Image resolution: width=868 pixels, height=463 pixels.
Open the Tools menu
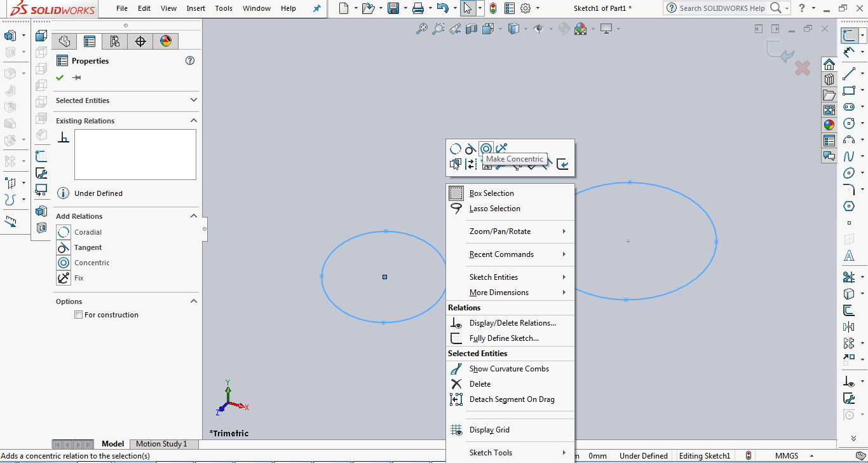point(224,8)
